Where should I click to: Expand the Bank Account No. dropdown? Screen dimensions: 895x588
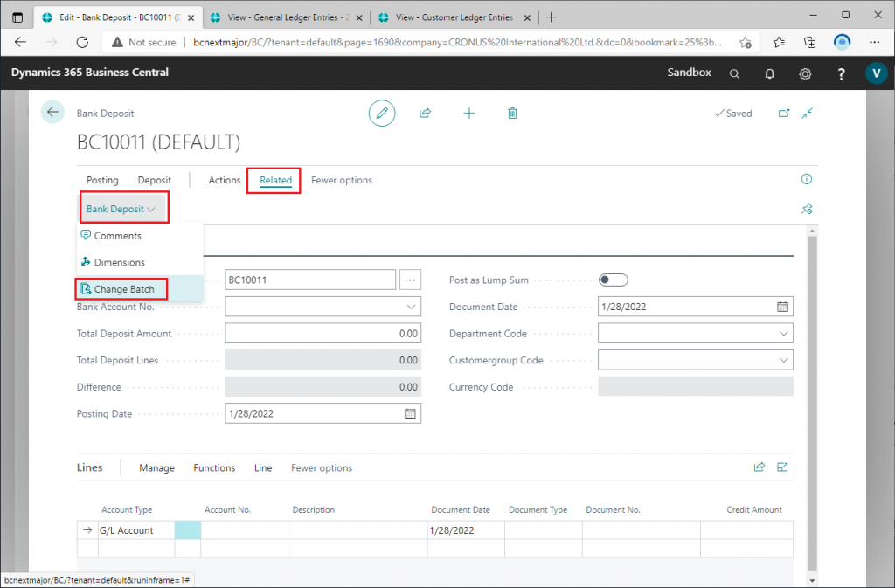coord(411,307)
